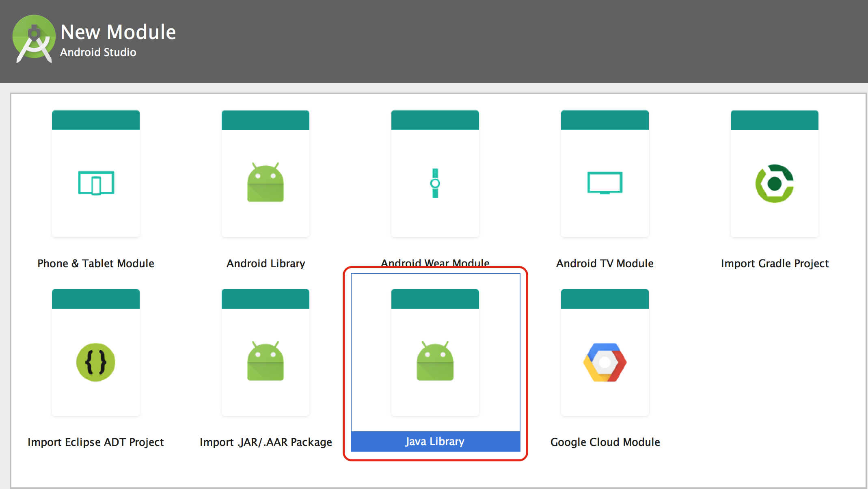This screenshot has width=868, height=489.
Task: Click the Phone & Tablet Module label
Action: click(x=96, y=264)
